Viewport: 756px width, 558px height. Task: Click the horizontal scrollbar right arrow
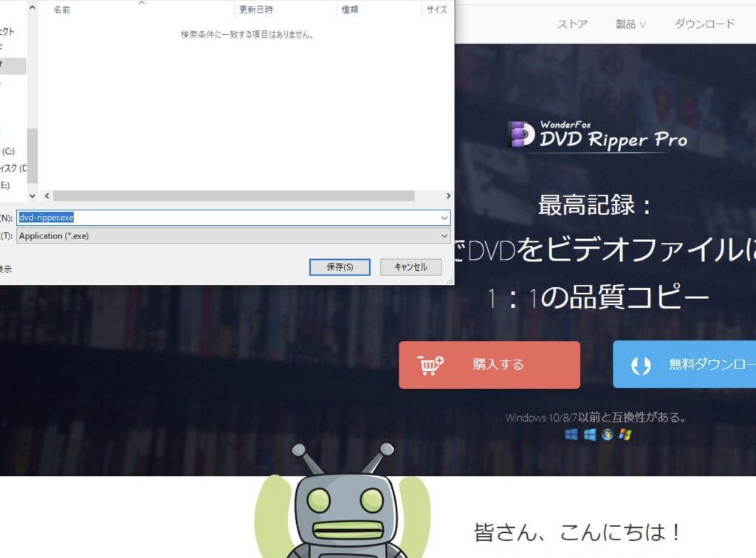448,196
